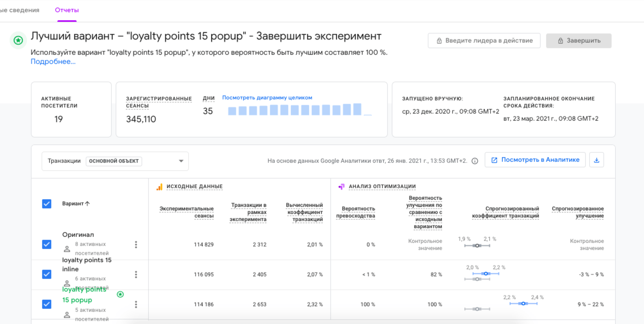Click Посмотреть диаграмму целиком link
Screen dimensions: 644x324
click(267, 98)
